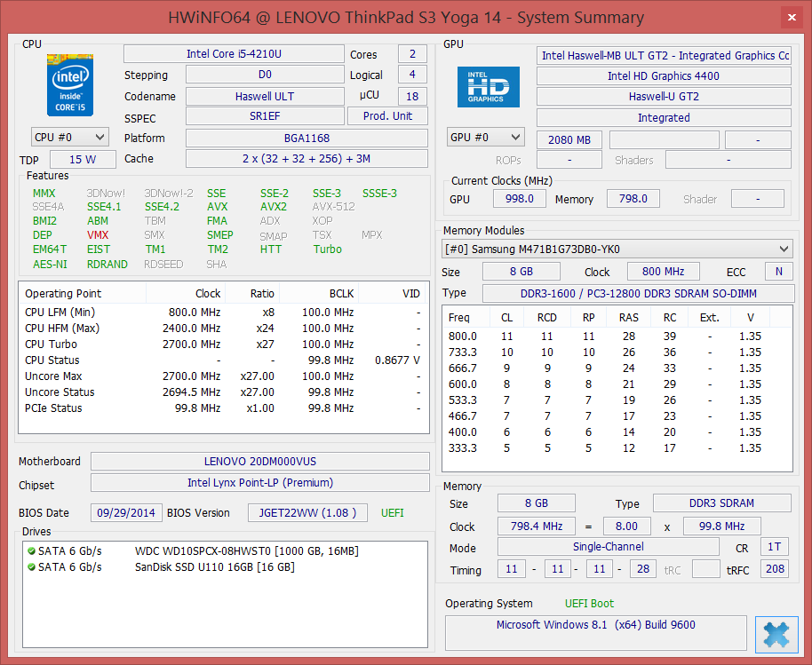Image resolution: width=812 pixels, height=665 pixels.
Task: Click the Prod. Unit field
Action: [388, 116]
